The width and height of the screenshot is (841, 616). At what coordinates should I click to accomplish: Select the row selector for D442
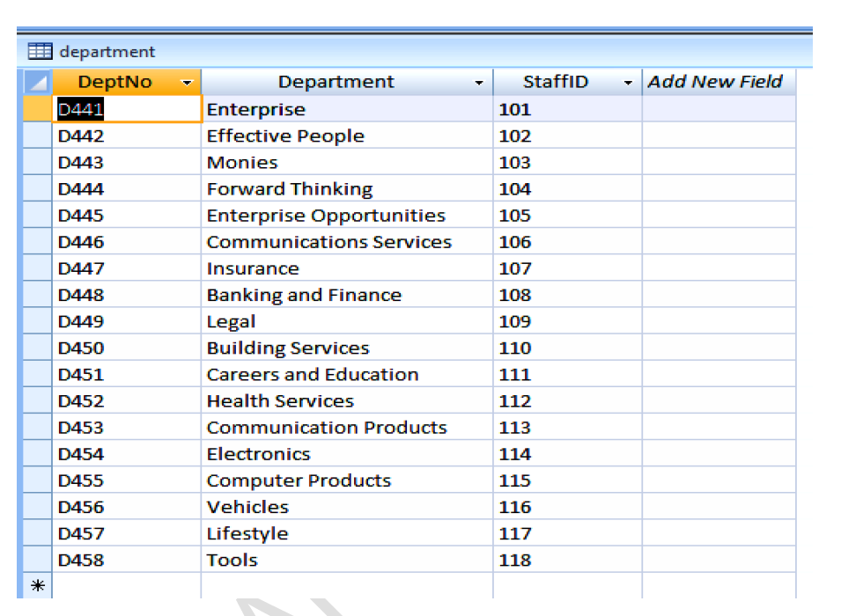click(37, 136)
